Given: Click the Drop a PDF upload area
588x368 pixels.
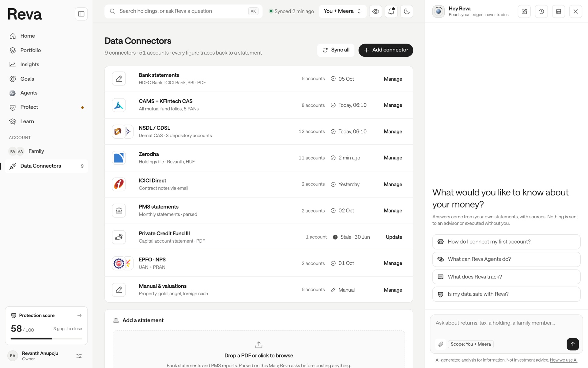Looking at the screenshot, I should (x=259, y=350).
